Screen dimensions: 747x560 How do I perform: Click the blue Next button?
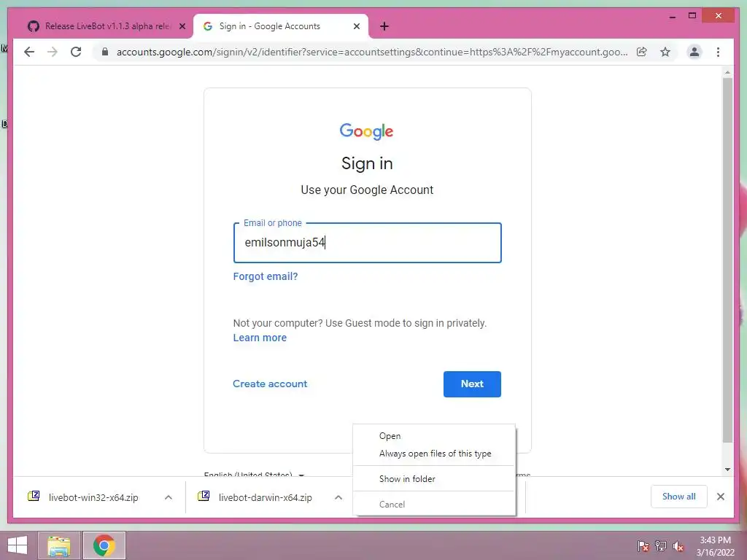[472, 384]
